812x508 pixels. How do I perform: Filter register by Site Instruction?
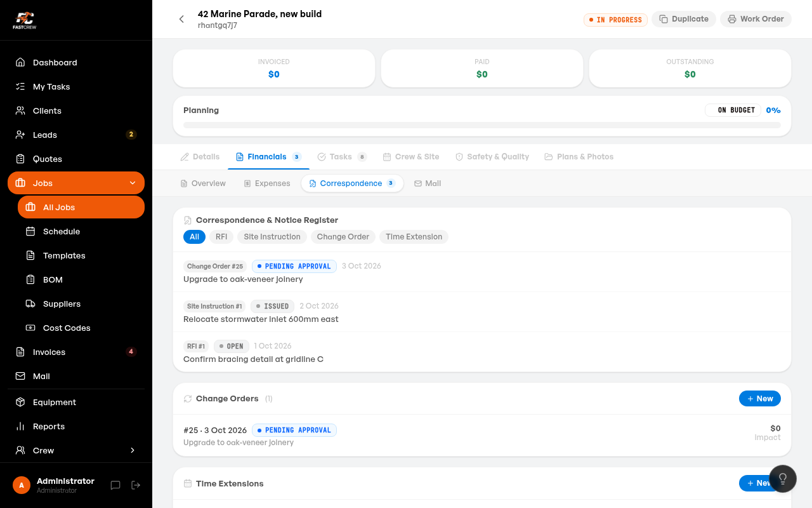point(272,237)
